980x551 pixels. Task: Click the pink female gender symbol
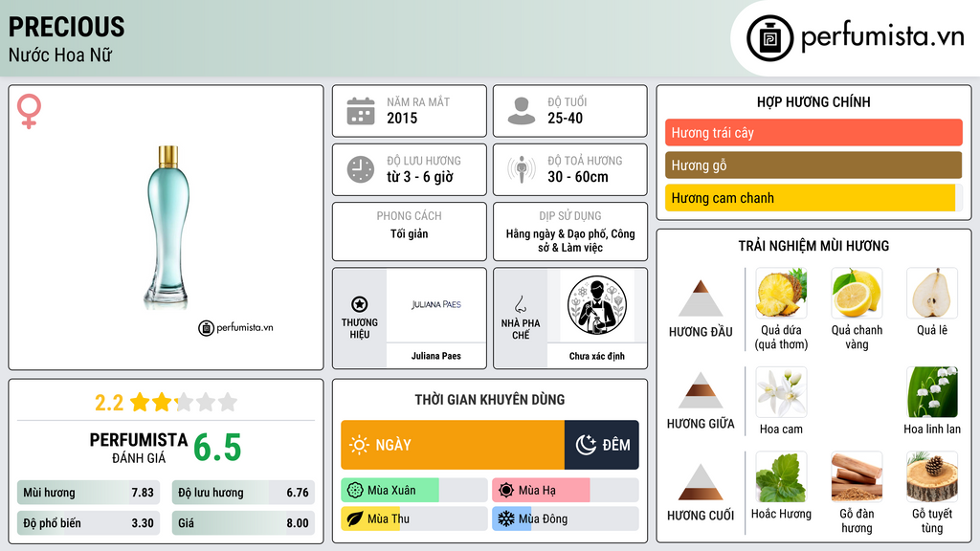click(x=29, y=111)
